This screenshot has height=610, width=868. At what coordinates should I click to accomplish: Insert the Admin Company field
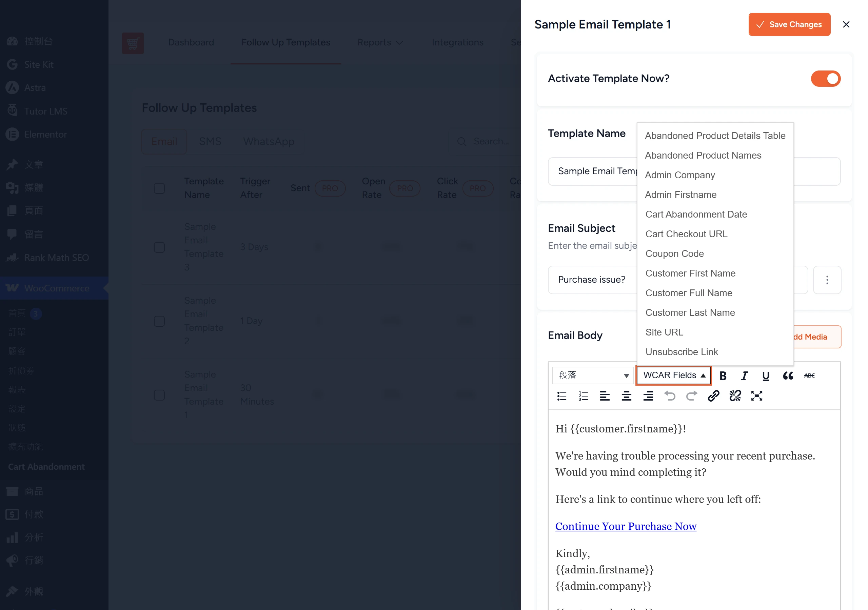(715, 175)
